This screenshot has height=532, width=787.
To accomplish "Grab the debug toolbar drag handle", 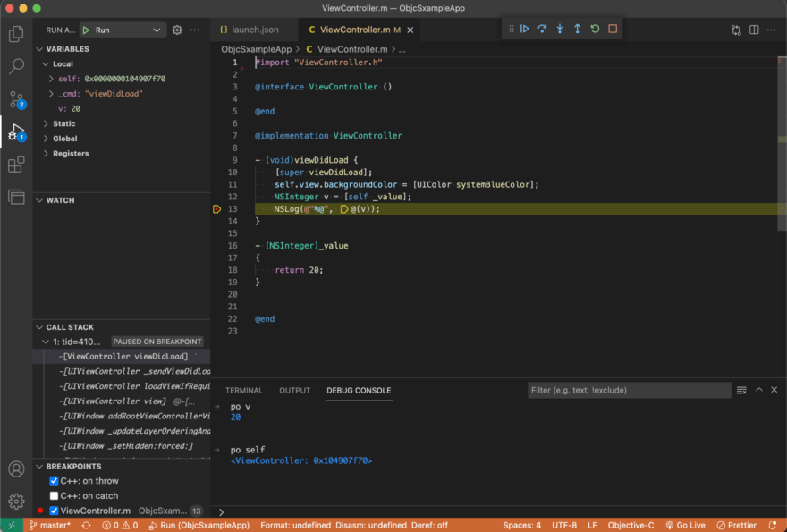I will pos(511,29).
